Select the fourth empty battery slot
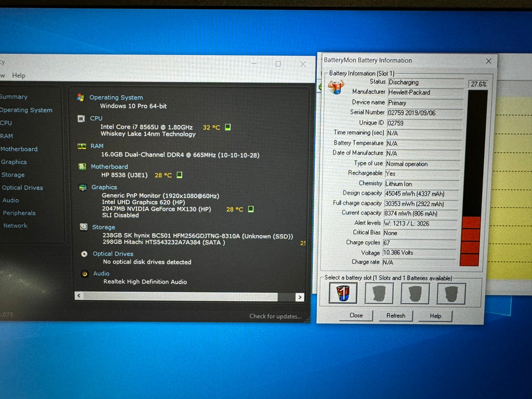 451,294
